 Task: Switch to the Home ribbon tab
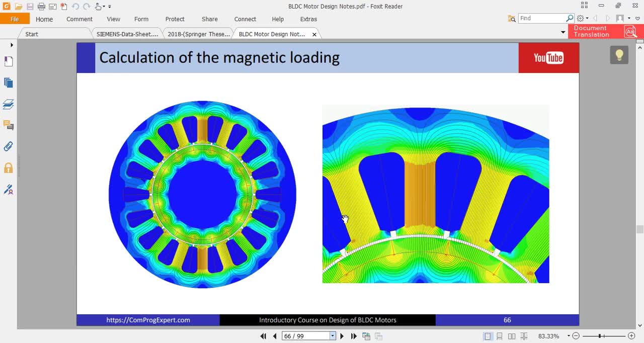pyautogui.click(x=44, y=19)
